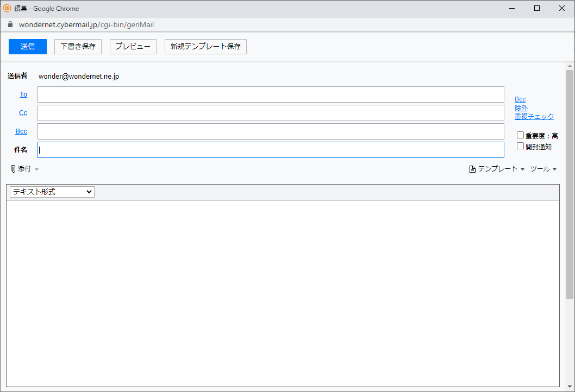Open address book via the Cc link

pyautogui.click(x=23, y=113)
